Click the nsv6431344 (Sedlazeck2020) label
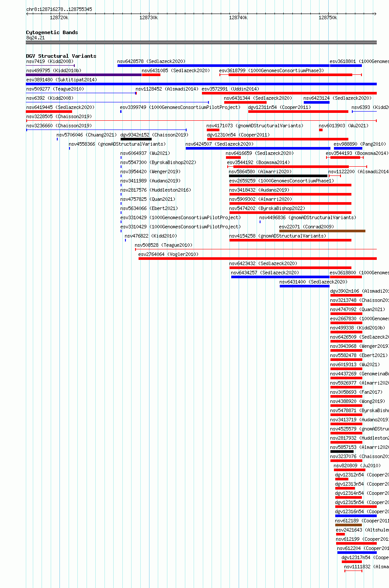 [x=258, y=98]
